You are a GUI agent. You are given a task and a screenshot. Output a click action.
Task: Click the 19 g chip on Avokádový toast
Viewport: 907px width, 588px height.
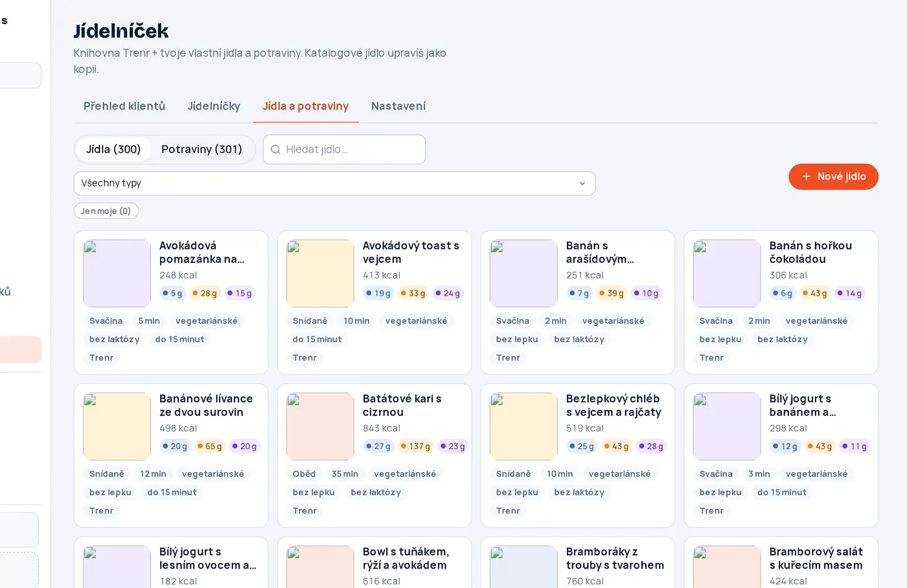click(x=378, y=293)
